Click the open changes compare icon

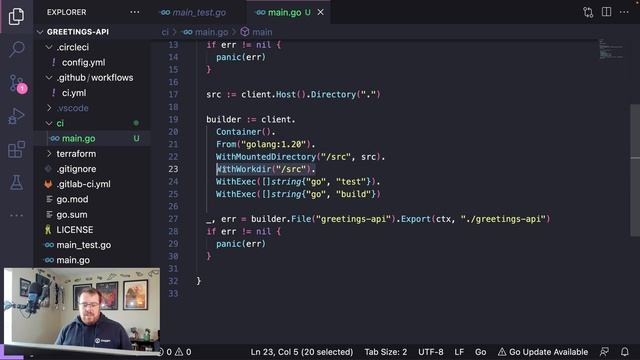tap(588, 12)
